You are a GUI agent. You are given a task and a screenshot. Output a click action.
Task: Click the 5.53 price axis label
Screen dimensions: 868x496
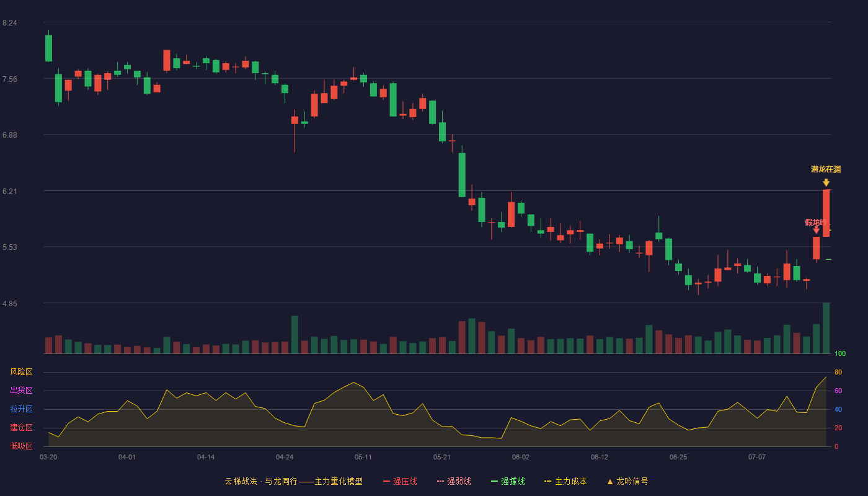point(9,247)
